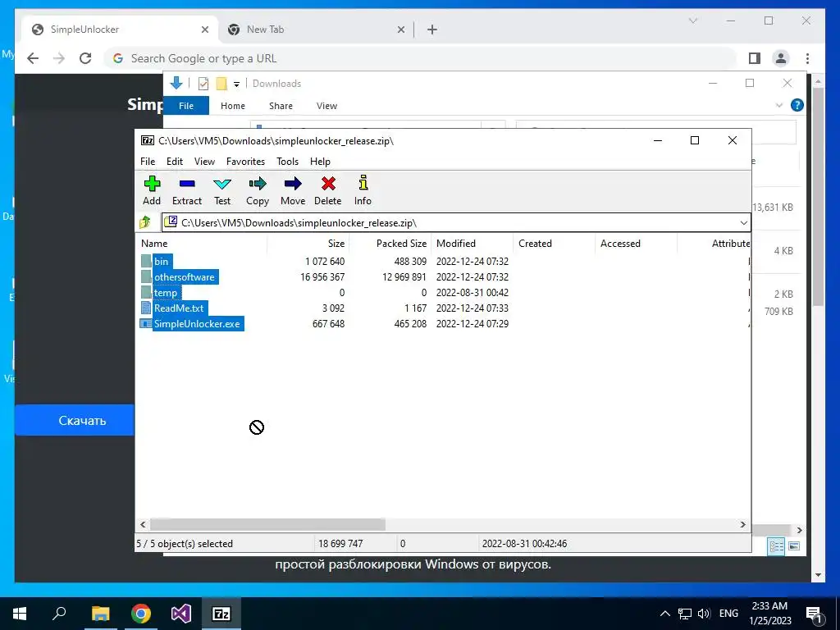Open Explorer File ribbon tab
Viewport: 840px width, 630px height.
pyautogui.click(x=186, y=106)
